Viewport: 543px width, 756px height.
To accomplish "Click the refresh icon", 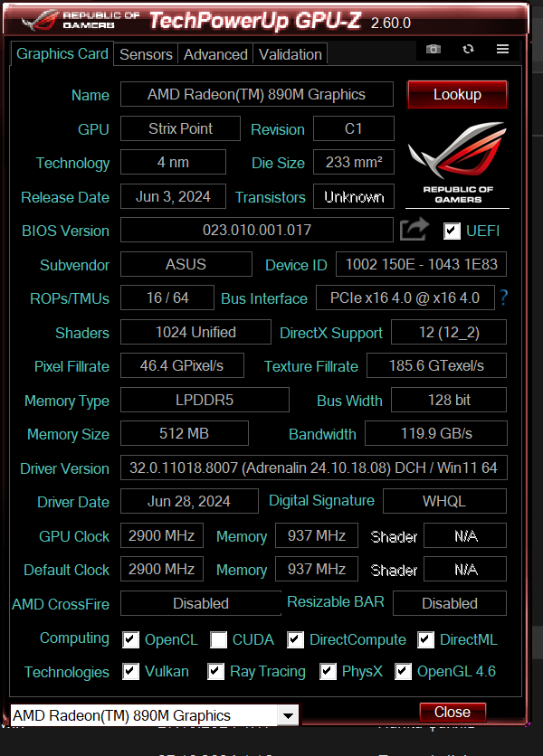I will 468,49.
